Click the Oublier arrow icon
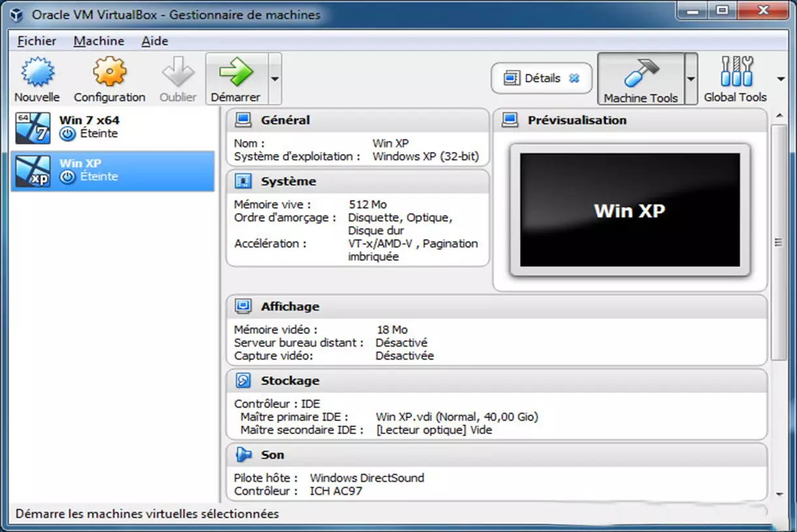 [x=178, y=72]
